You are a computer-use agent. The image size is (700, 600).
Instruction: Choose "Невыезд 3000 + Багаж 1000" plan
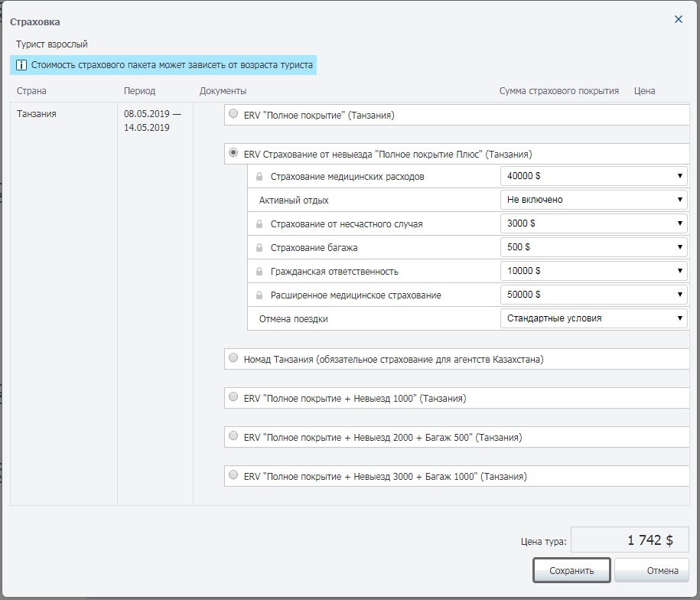[233, 475]
